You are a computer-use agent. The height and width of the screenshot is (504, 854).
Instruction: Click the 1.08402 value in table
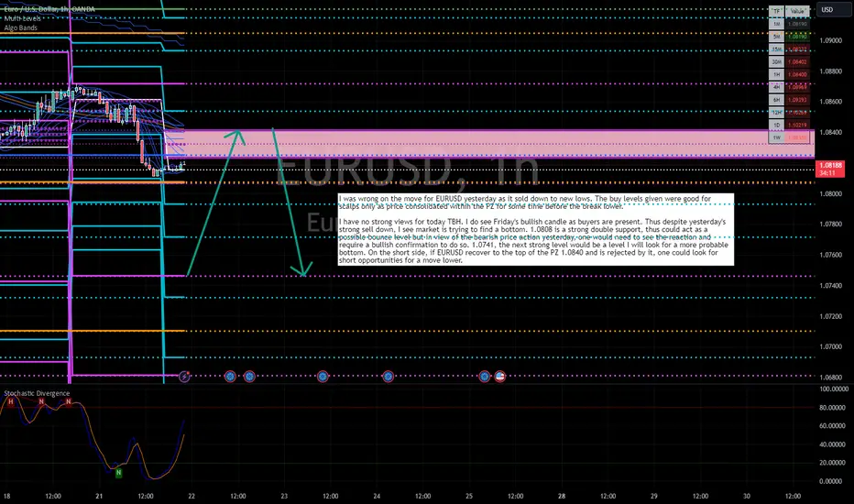pos(798,61)
